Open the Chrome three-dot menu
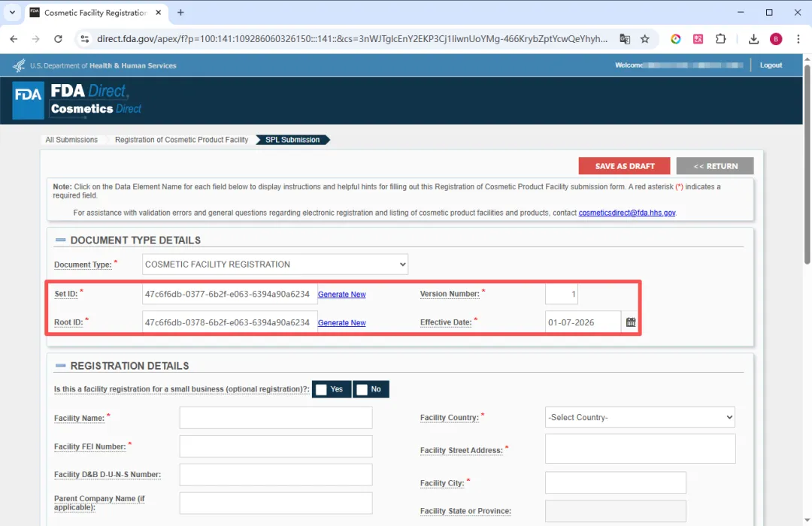This screenshot has height=526, width=812. click(x=798, y=39)
